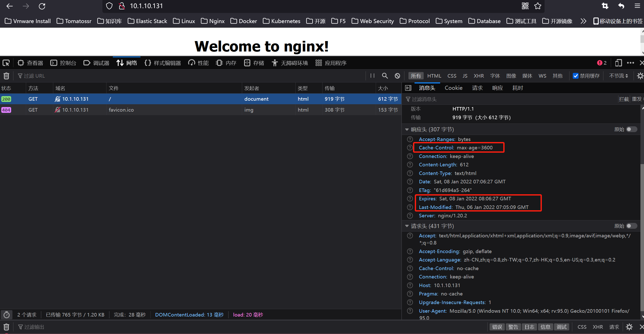Uncheck the 禁用缓存 checkbox

576,76
